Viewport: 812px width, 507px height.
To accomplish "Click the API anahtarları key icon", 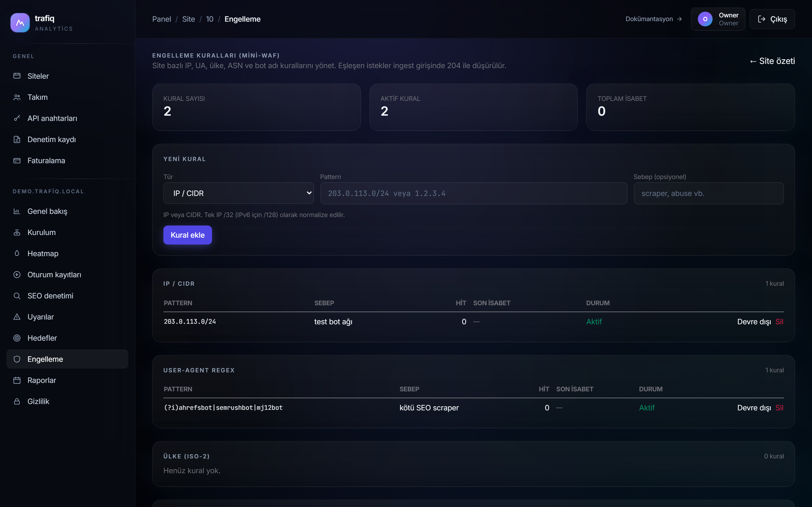I will (x=17, y=118).
